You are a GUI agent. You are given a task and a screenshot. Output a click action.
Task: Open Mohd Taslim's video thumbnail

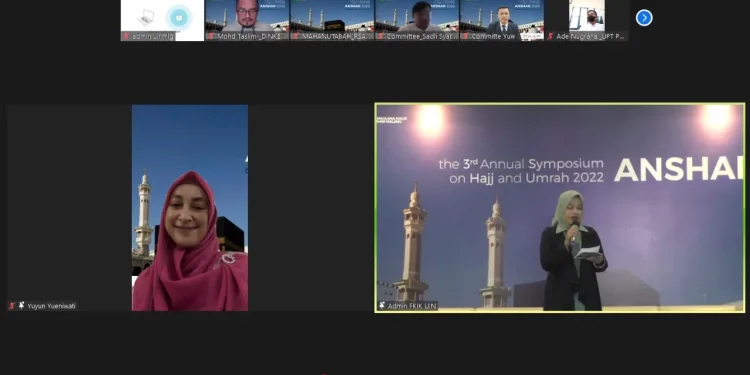(247, 20)
